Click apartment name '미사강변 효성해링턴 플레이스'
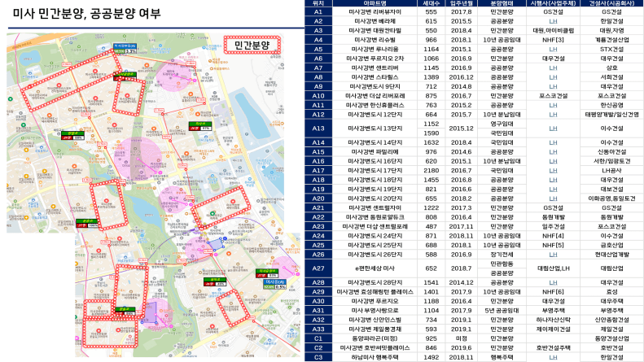Viewport: 644px width, 362px height. (375, 292)
